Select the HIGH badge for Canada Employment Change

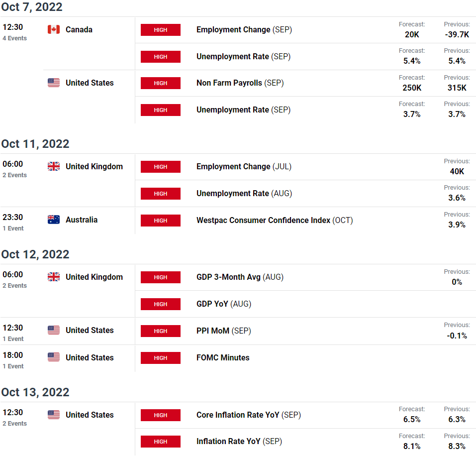161,30
